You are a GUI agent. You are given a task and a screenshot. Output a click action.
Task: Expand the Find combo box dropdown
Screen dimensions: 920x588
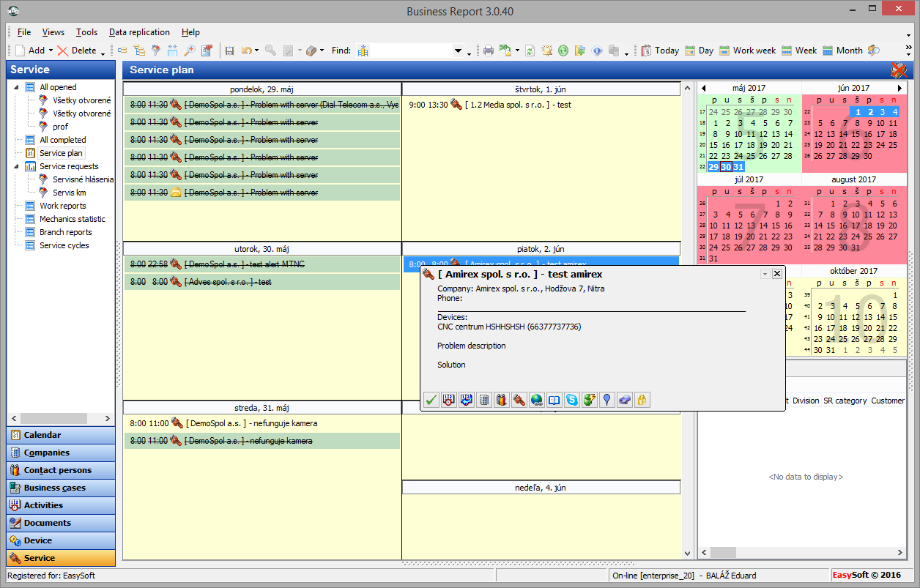[x=459, y=51]
